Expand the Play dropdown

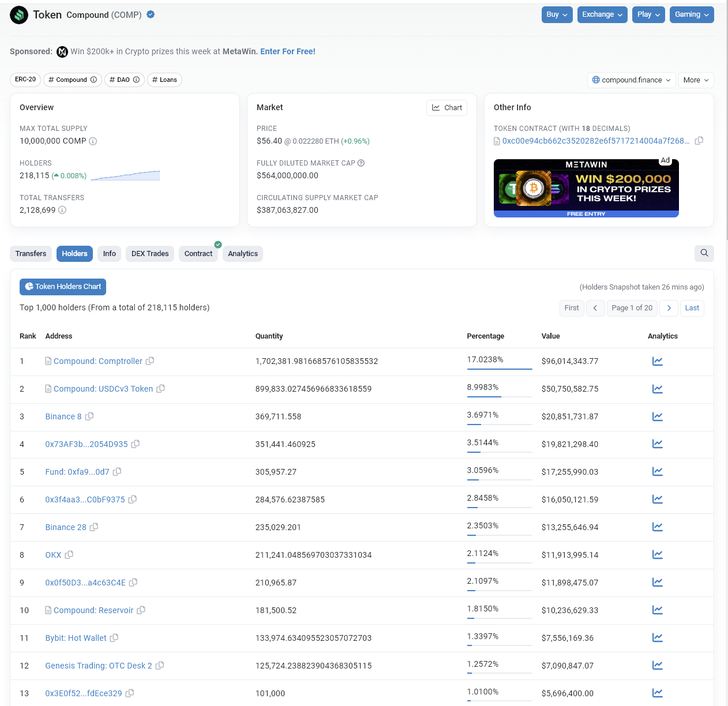[649, 14]
